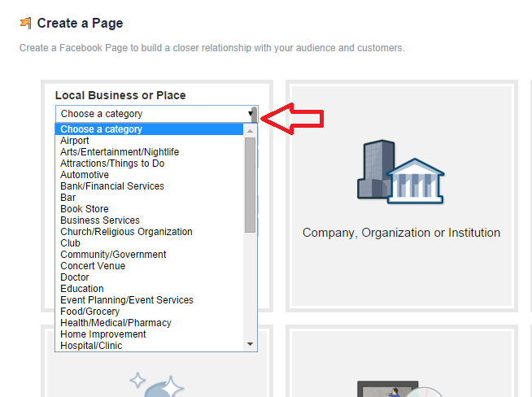The image size is (532, 397).
Task: Click the Local Business or Place heading
Action: [x=120, y=95]
